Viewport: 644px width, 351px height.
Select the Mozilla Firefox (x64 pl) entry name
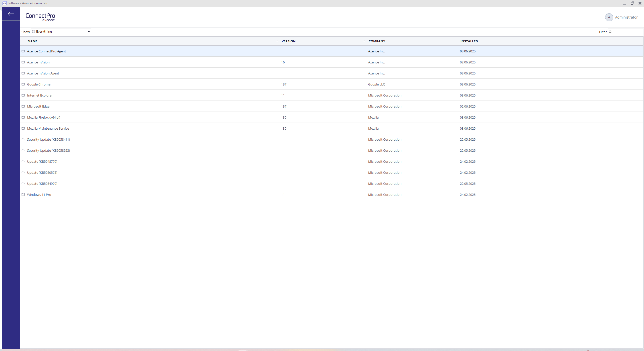click(x=44, y=117)
